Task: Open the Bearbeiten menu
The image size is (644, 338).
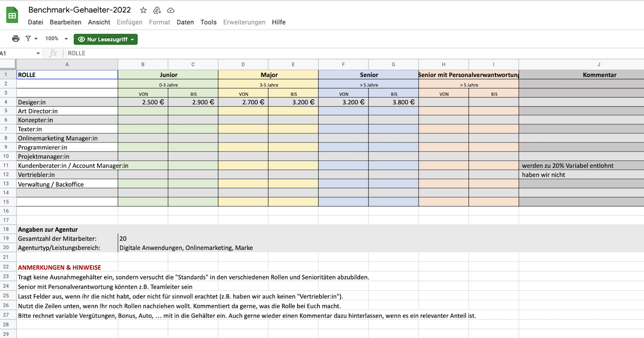Action: click(x=65, y=22)
